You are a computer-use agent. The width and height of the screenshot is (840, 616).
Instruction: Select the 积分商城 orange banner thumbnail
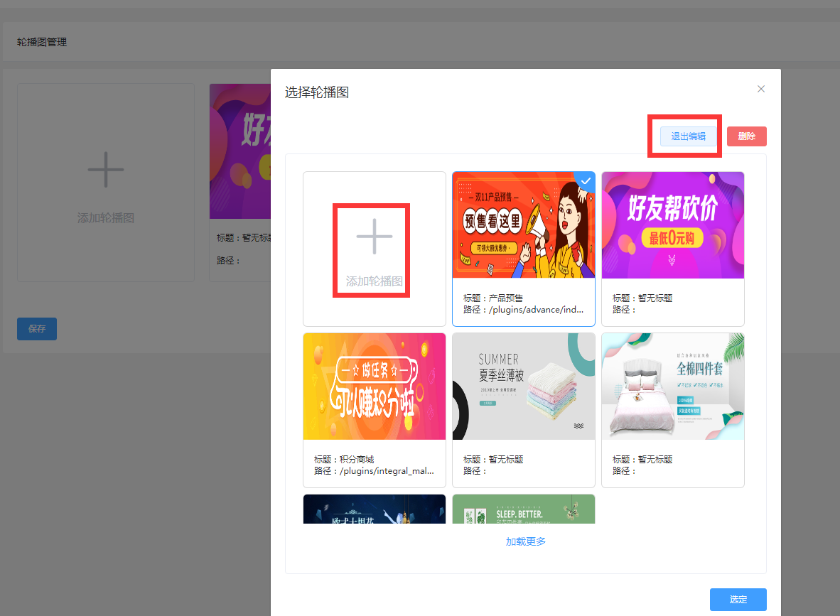(374, 387)
